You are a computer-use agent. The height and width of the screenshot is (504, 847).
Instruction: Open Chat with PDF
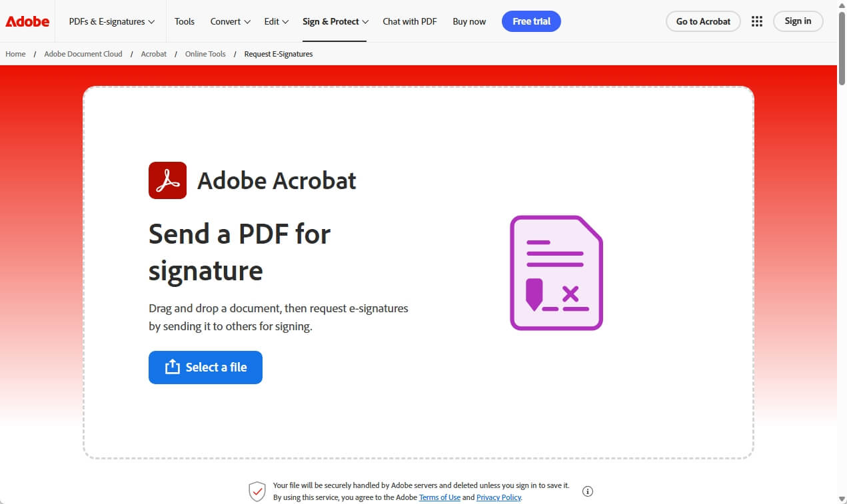coord(410,21)
